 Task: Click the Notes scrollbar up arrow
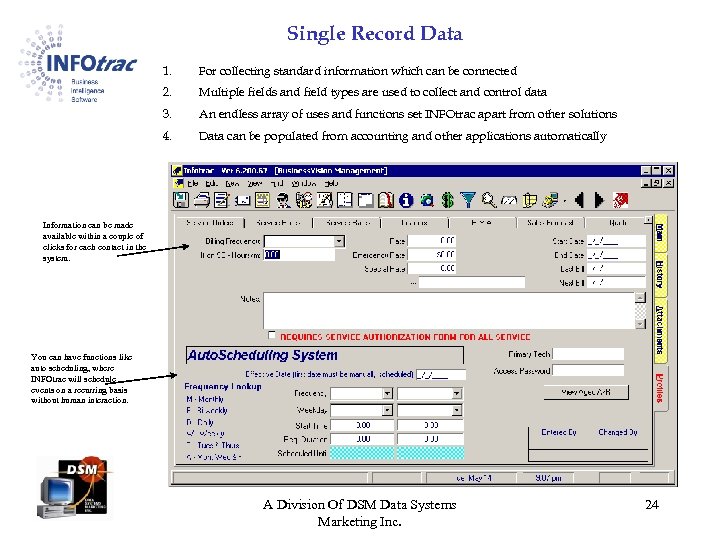(x=640, y=298)
